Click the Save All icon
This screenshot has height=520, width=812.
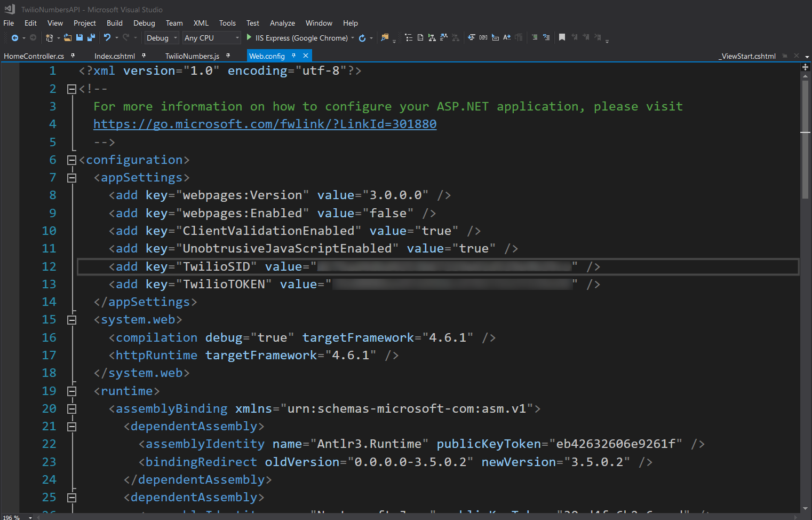[x=91, y=38]
